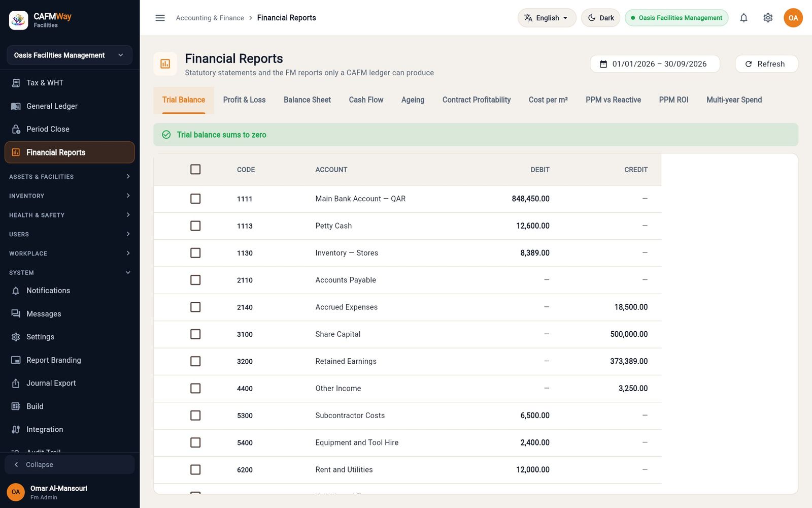Viewport: 812px width, 508px height.
Task: Check the Retained Earnings row checkbox
Action: pos(195,361)
